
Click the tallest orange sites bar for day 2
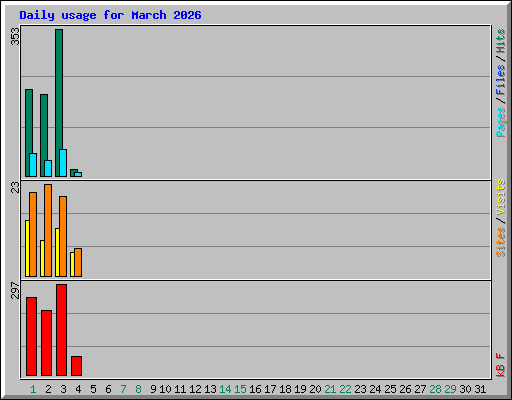[x=48, y=230]
